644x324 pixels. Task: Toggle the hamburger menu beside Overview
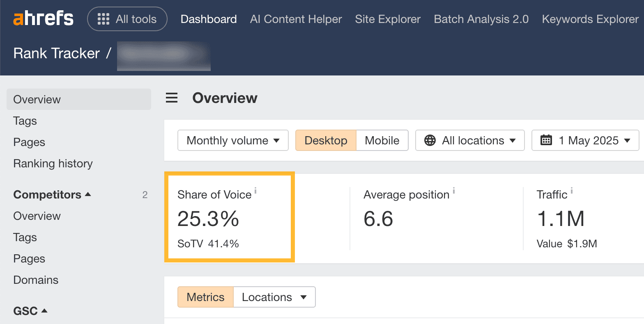pyautogui.click(x=172, y=98)
